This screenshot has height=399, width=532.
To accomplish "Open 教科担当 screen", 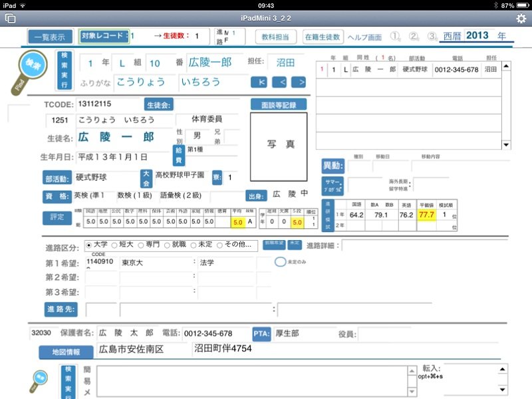I will [275, 37].
